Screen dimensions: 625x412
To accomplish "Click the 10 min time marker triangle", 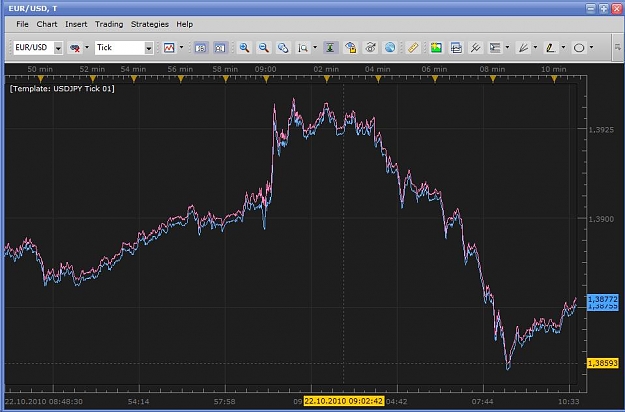I will coord(554,79).
